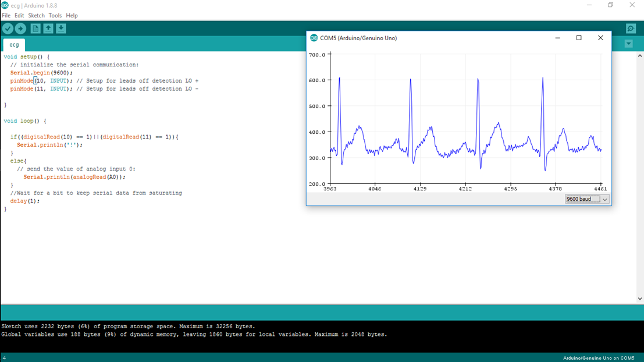Image resolution: width=644 pixels, height=362 pixels.
Task: Click the 'void setup() {' line
Action: click(x=27, y=56)
